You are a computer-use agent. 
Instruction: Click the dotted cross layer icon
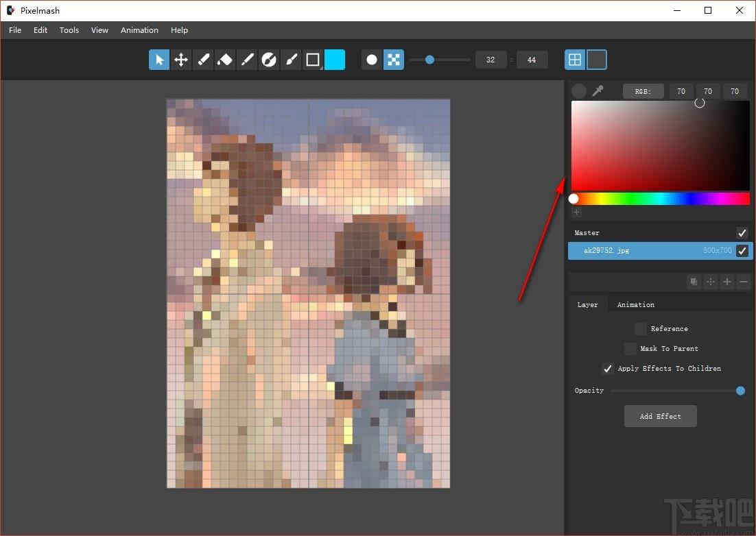(711, 282)
